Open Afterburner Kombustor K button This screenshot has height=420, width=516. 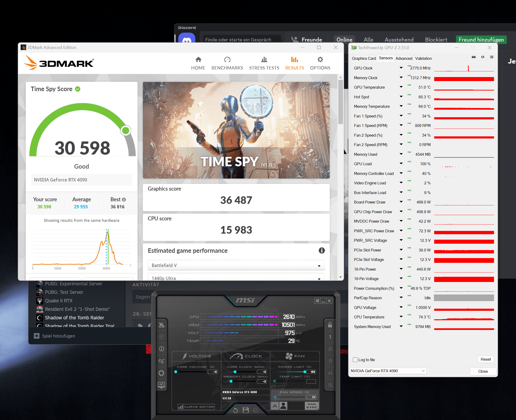[x=162, y=337]
